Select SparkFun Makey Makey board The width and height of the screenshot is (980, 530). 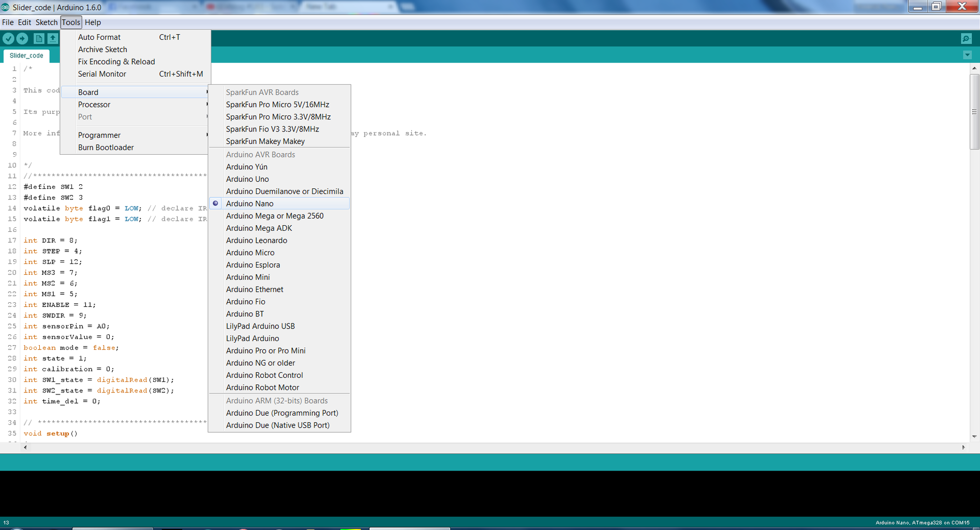pyautogui.click(x=279, y=141)
